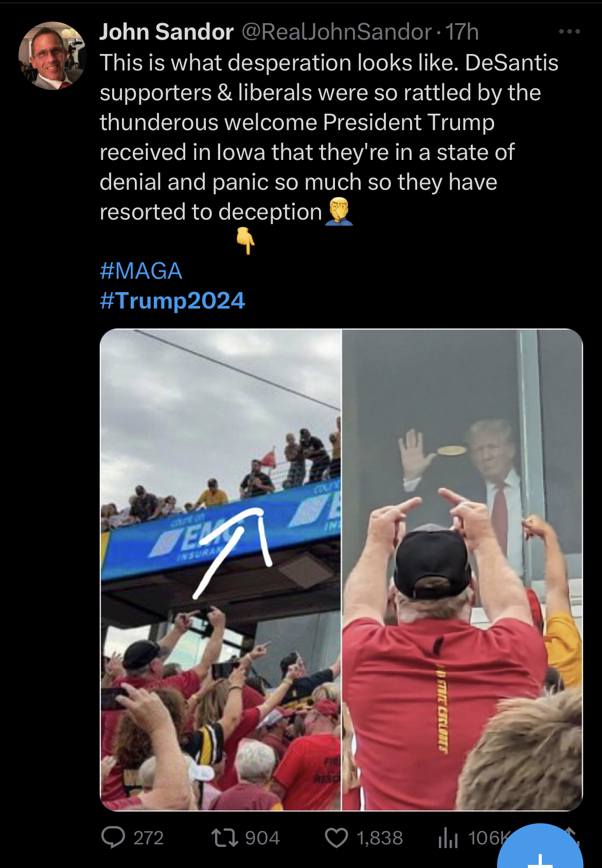View the 1,838 likes count
This screenshot has height=868, width=602.
380,838
